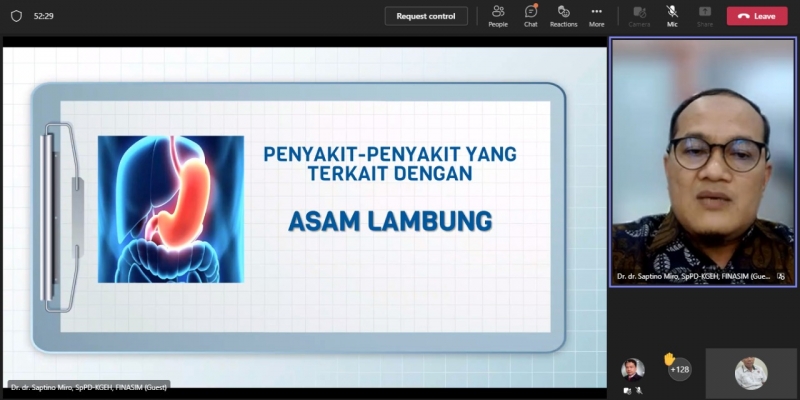
Task: Open the meeting Chat
Action: click(530, 15)
